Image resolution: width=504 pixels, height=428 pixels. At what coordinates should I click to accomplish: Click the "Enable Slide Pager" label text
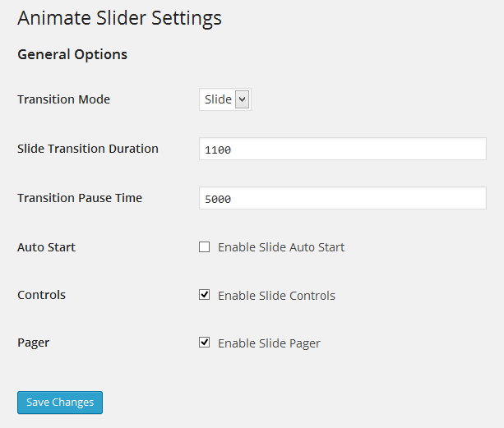269,343
